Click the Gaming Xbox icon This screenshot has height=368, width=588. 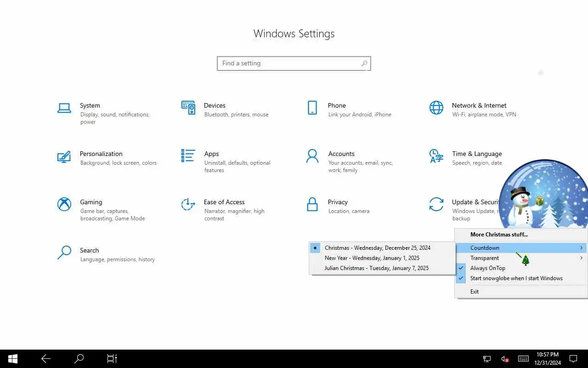(64, 204)
